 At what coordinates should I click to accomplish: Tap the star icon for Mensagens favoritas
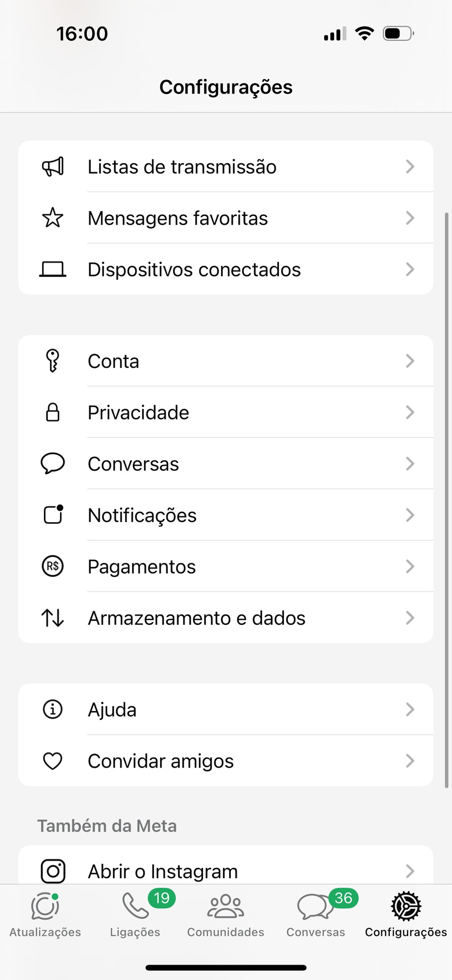pyautogui.click(x=53, y=218)
